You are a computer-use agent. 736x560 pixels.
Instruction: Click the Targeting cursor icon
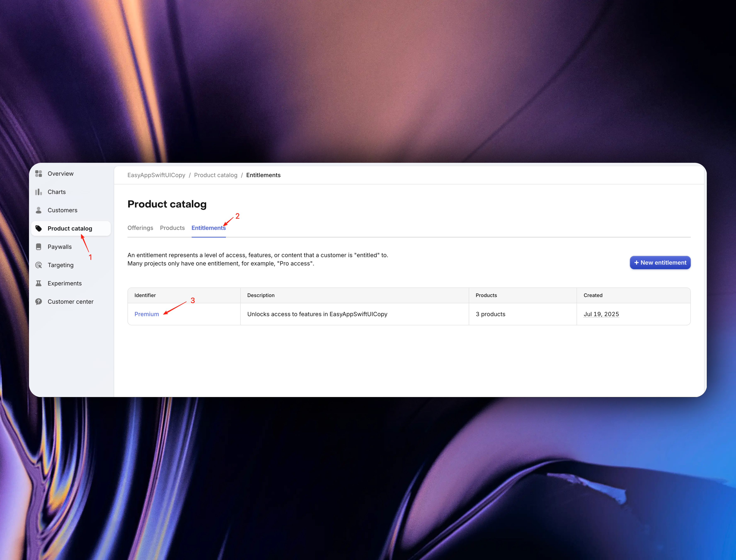[x=39, y=265]
